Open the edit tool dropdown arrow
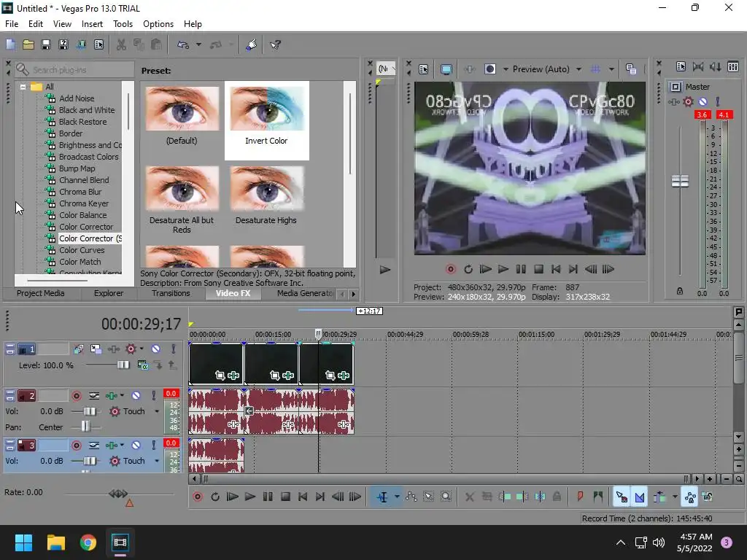This screenshot has width=747, height=560. click(x=397, y=497)
